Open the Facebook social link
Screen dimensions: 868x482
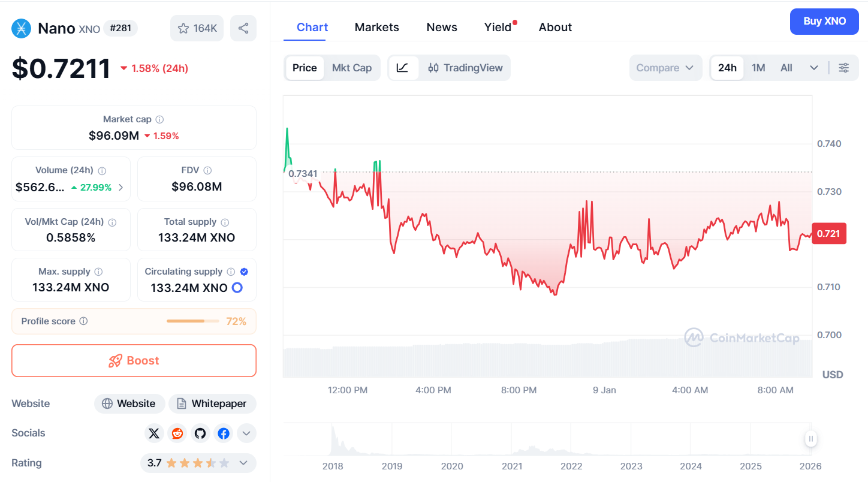(224, 433)
